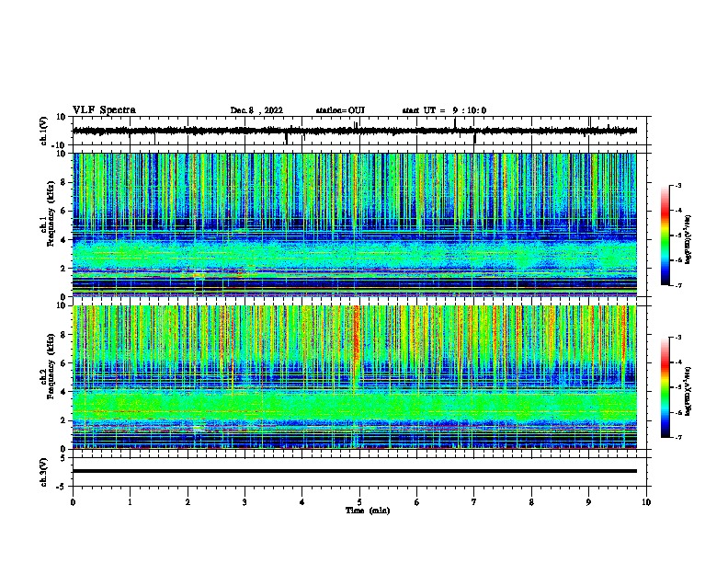Click the '-7' label on ch.2 color bar
Screen dimensions: 728x563
click(678, 438)
